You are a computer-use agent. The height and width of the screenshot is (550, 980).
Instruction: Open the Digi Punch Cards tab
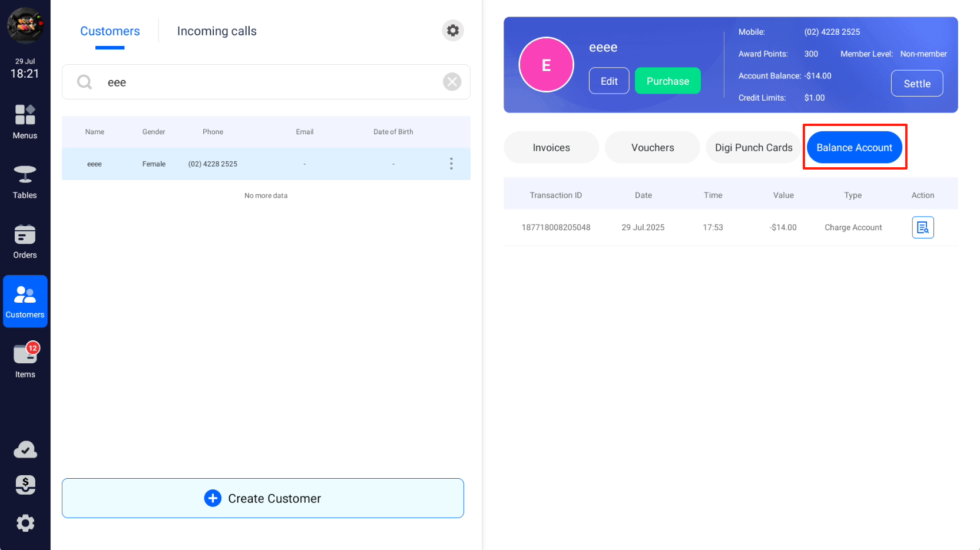[754, 147]
